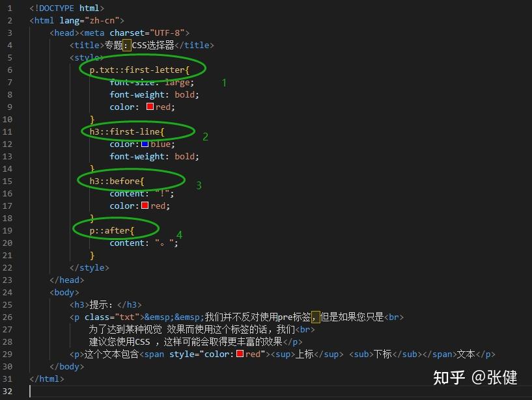Click the h3::before selector
The height and width of the screenshot is (400, 532).
[115, 181]
